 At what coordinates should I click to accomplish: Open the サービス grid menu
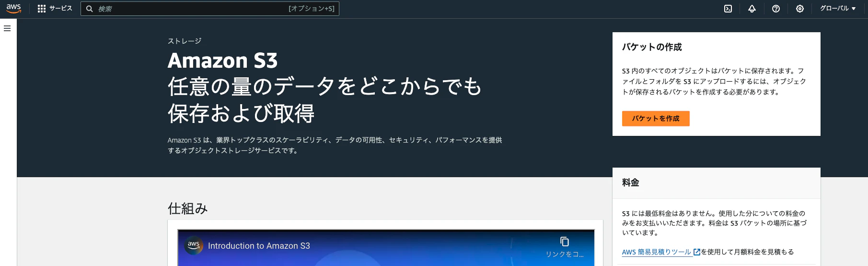(55, 9)
